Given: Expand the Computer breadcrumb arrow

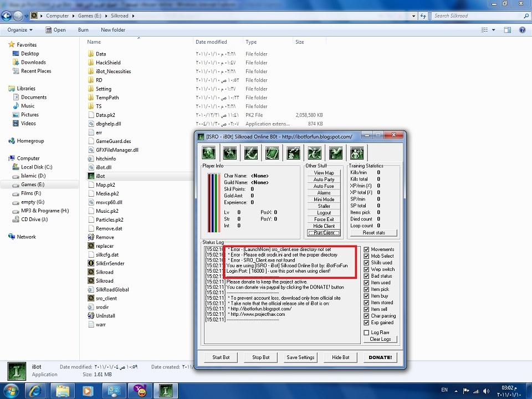Looking at the screenshot, I should click(x=73, y=16).
